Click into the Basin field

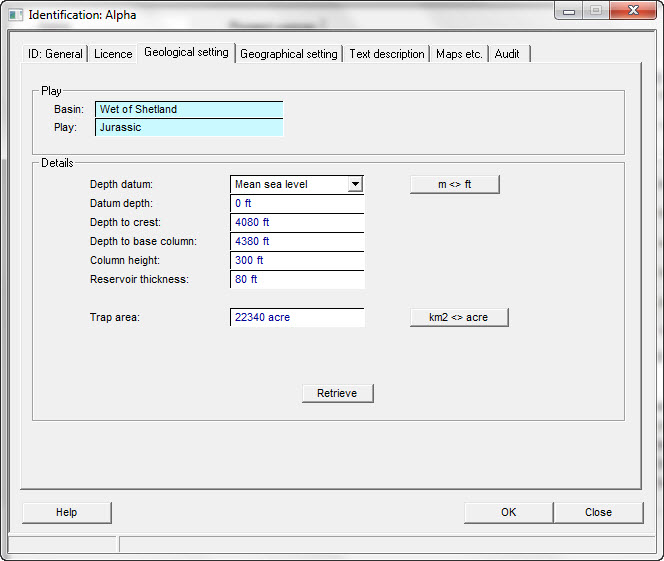point(188,109)
